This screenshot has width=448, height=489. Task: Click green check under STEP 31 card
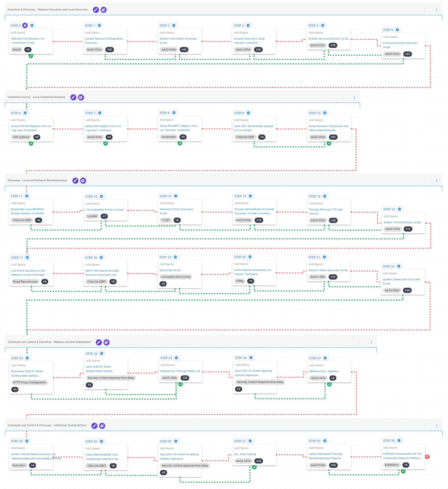pos(254,467)
